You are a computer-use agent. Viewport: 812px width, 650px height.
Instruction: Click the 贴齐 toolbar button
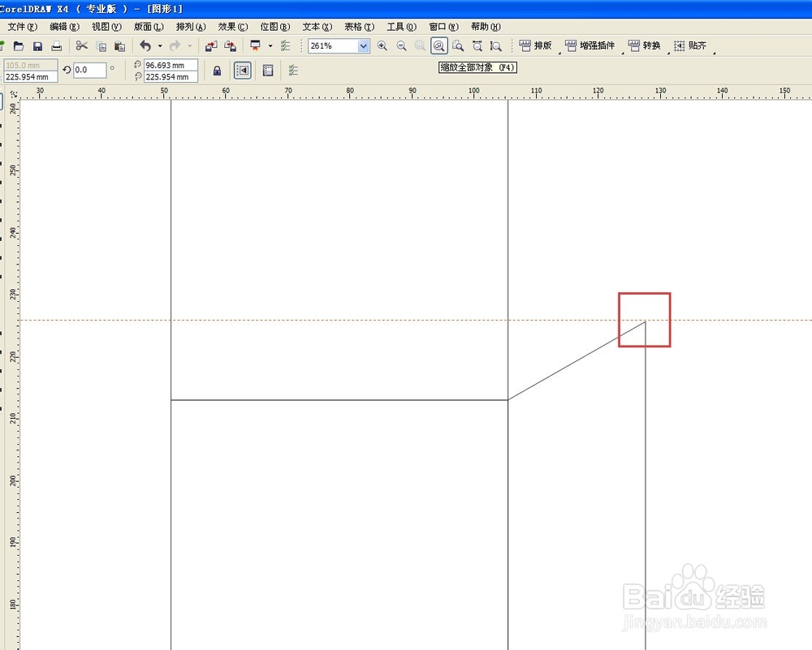[689, 45]
